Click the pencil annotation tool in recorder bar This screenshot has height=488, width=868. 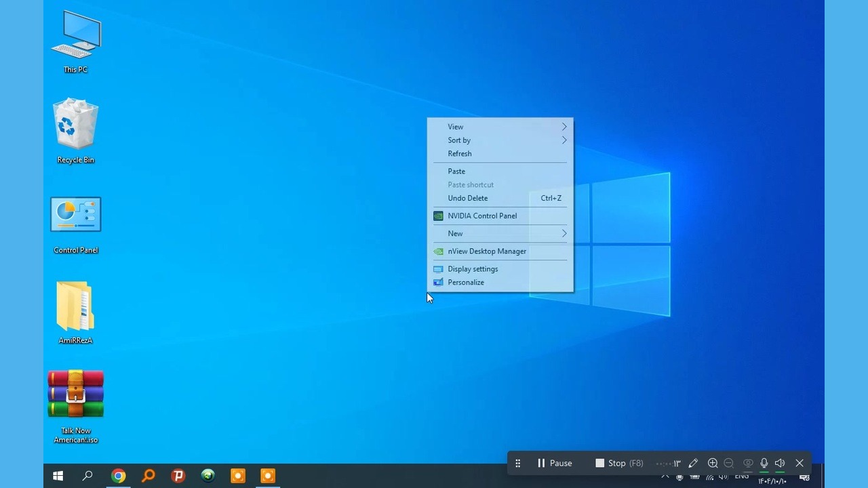coord(693,463)
